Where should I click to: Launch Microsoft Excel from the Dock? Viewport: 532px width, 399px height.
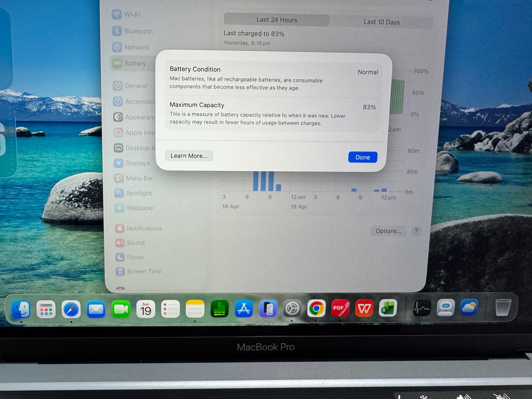(388, 308)
